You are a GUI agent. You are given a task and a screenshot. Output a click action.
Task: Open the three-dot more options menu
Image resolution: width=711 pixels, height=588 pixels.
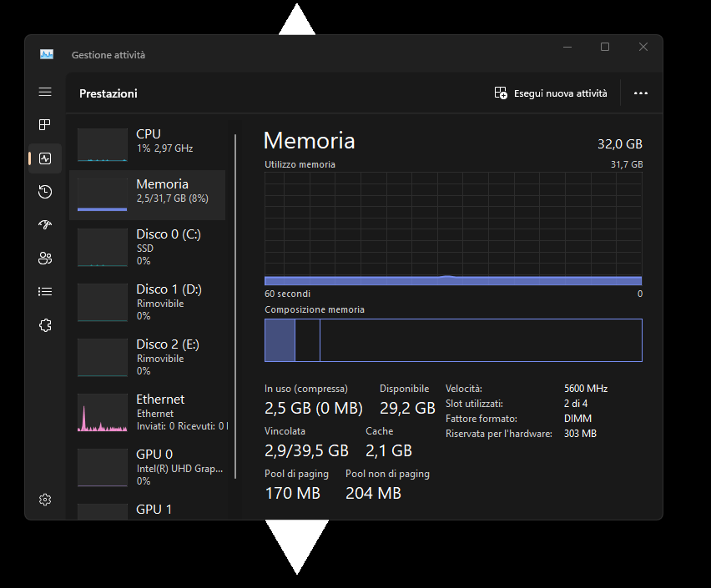[641, 93]
